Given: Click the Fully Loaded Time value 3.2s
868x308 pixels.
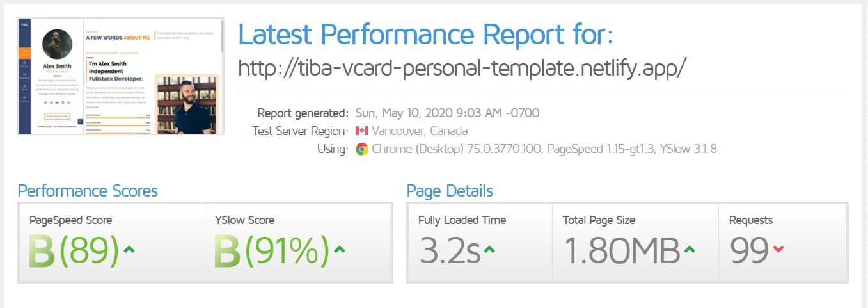Looking at the screenshot, I should [450, 252].
